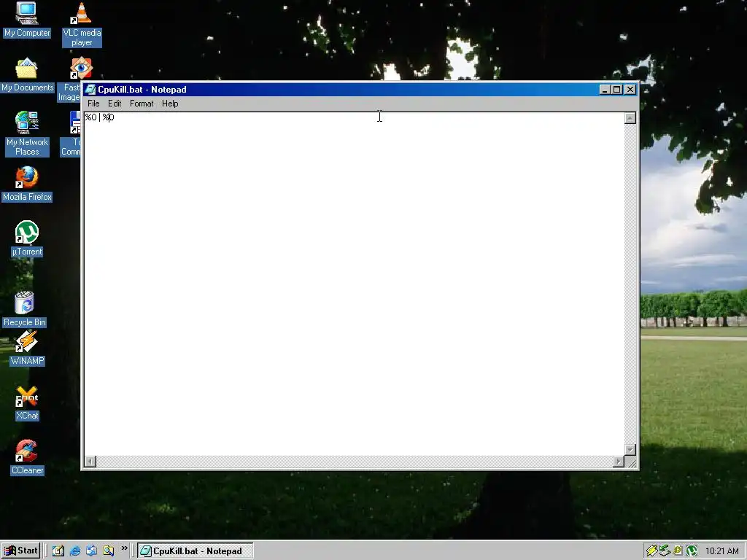The width and height of the screenshot is (747, 560).
Task: Click in the Notepad text area
Action: 354,284
